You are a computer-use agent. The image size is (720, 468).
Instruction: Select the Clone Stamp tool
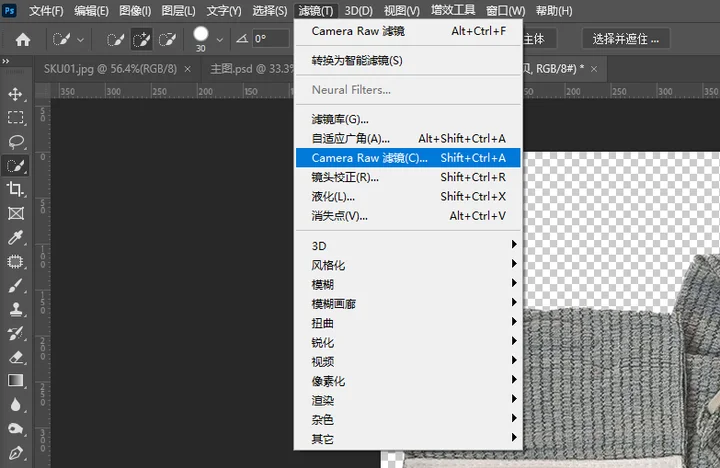coord(16,309)
